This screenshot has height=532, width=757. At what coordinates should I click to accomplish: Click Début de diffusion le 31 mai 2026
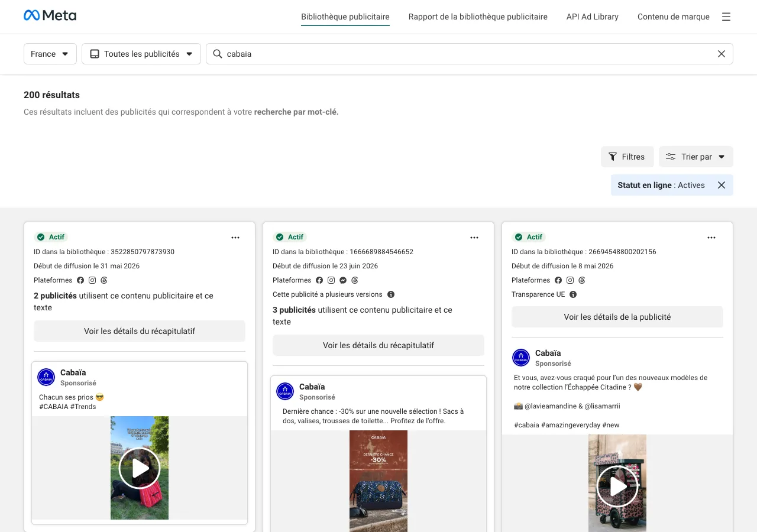click(x=87, y=266)
